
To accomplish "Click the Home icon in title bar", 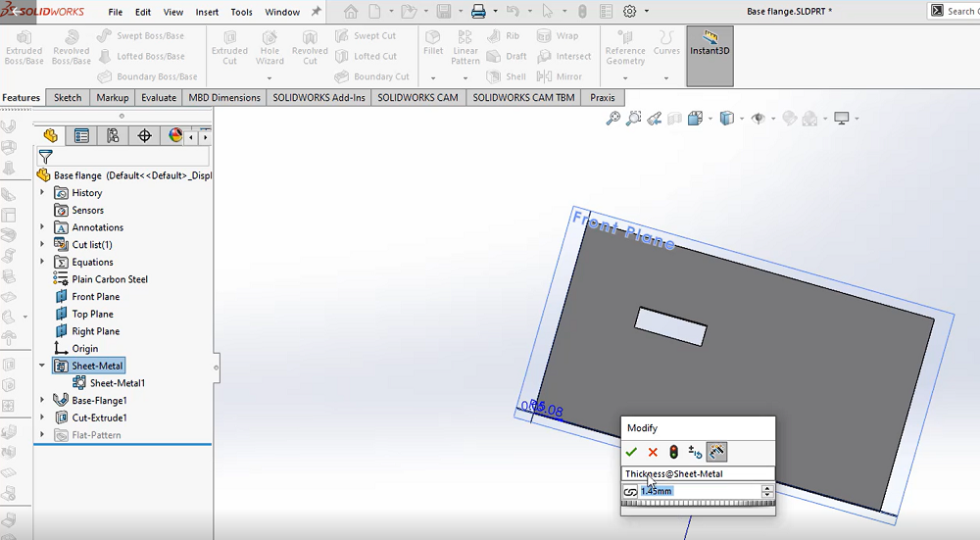I will click(351, 11).
